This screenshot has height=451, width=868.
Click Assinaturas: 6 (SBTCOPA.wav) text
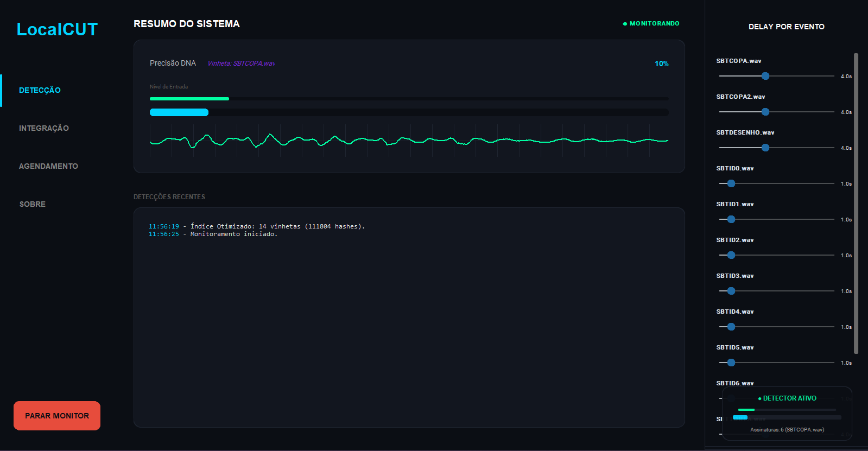(787, 429)
